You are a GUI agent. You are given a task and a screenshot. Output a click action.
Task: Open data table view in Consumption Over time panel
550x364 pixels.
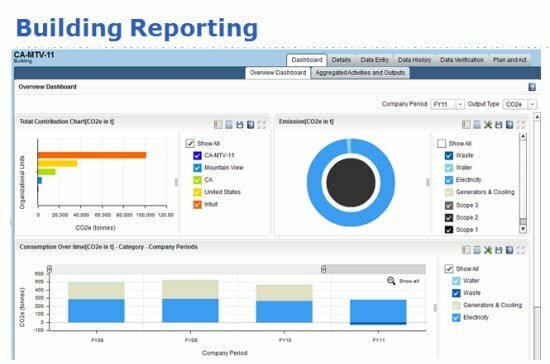tap(477, 250)
